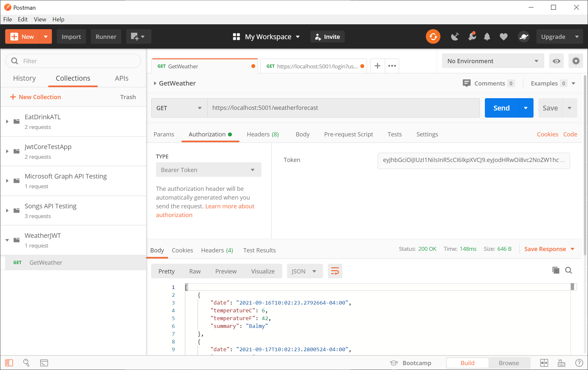Open the Postman console icon
This screenshot has width=588, height=370.
click(x=44, y=363)
